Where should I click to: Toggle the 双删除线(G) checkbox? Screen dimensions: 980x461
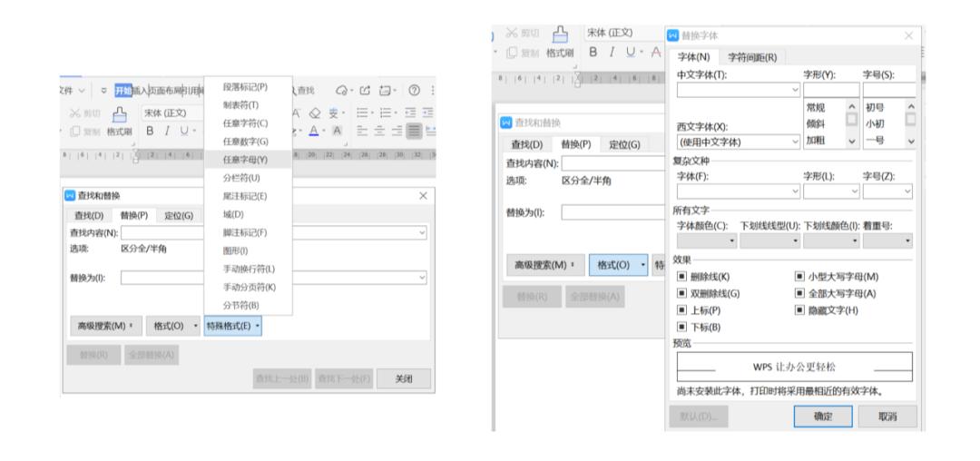tap(681, 293)
